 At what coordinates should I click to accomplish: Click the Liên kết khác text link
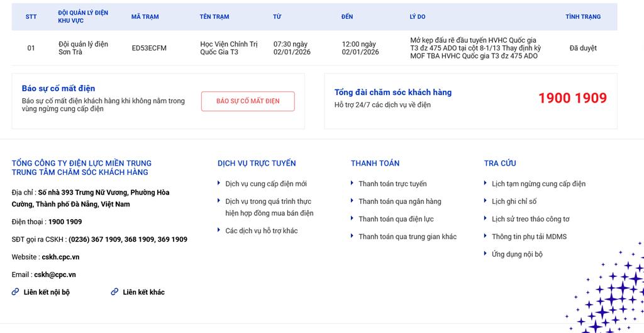tap(143, 292)
